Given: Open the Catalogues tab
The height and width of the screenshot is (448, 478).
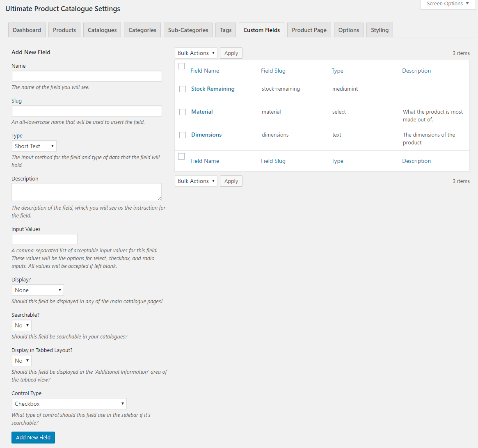Looking at the screenshot, I should (x=102, y=30).
